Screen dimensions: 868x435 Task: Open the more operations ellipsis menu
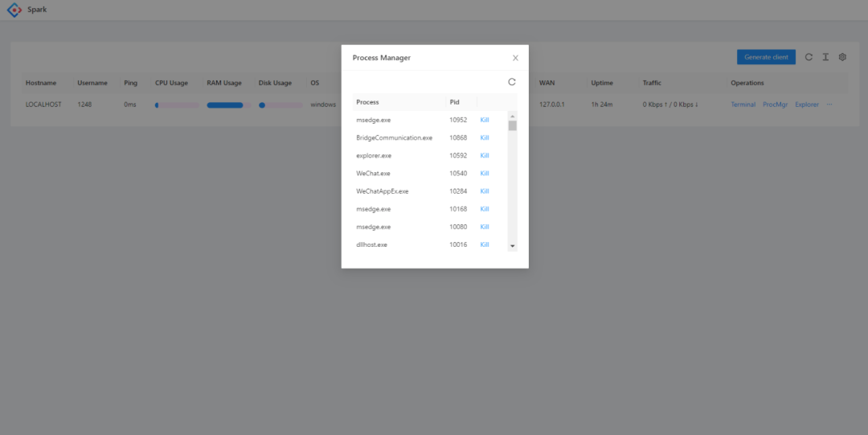[829, 105]
